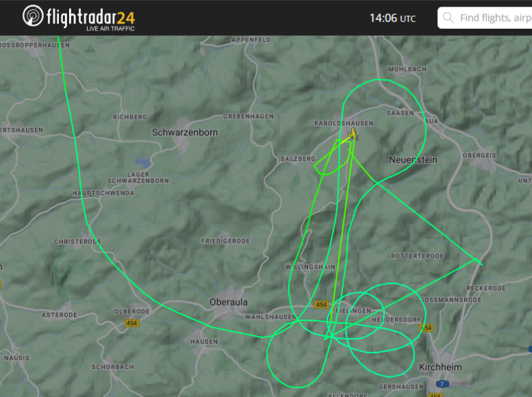Select the Schwarzenborn town label
Screen dimensions: 532x397
(185, 132)
